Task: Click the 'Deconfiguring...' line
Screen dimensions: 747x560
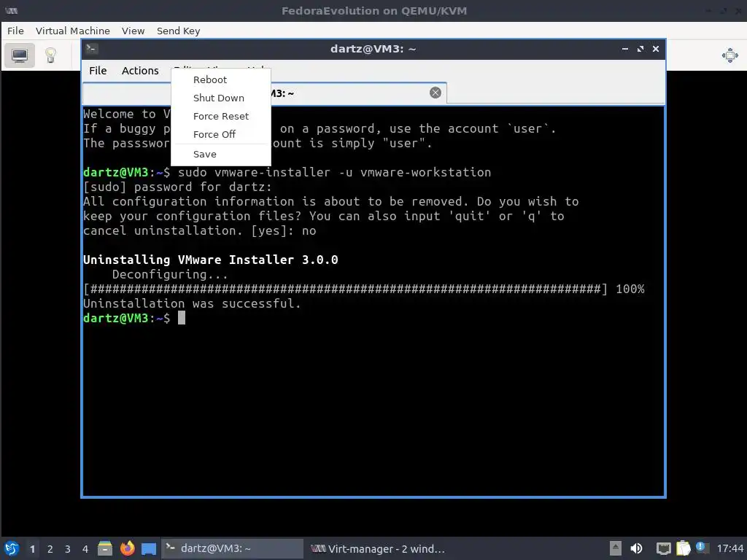Action: click(x=170, y=274)
